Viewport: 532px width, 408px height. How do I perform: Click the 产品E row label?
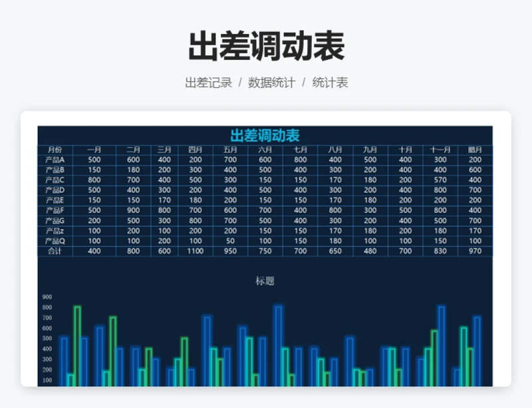coord(55,200)
